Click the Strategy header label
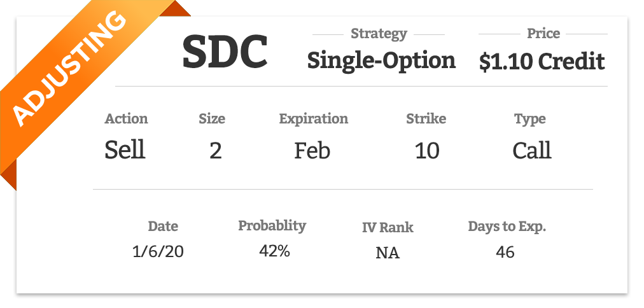 tap(379, 34)
